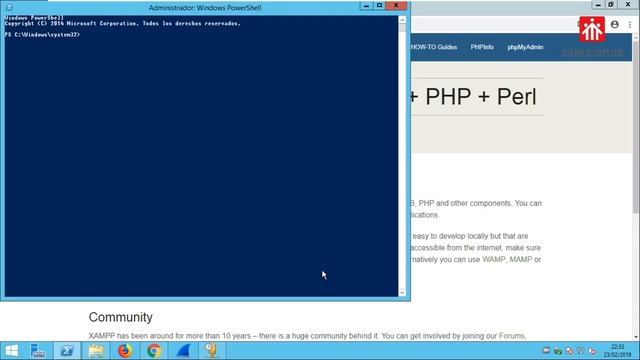Close the PowerShell window
The width and height of the screenshot is (640, 360).
point(396,6)
